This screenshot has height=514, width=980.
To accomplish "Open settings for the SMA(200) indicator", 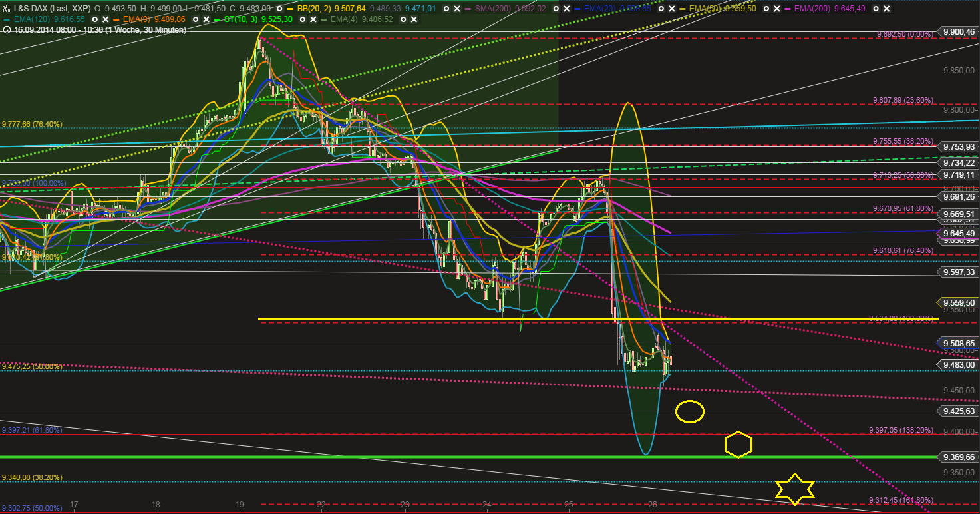I will (x=556, y=9).
